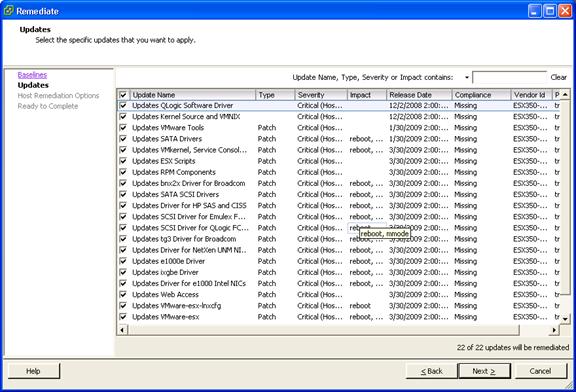This screenshot has height=392, width=576.
Task: Uncheck Updates QLogic Software Driver checkbox
Action: click(123, 105)
